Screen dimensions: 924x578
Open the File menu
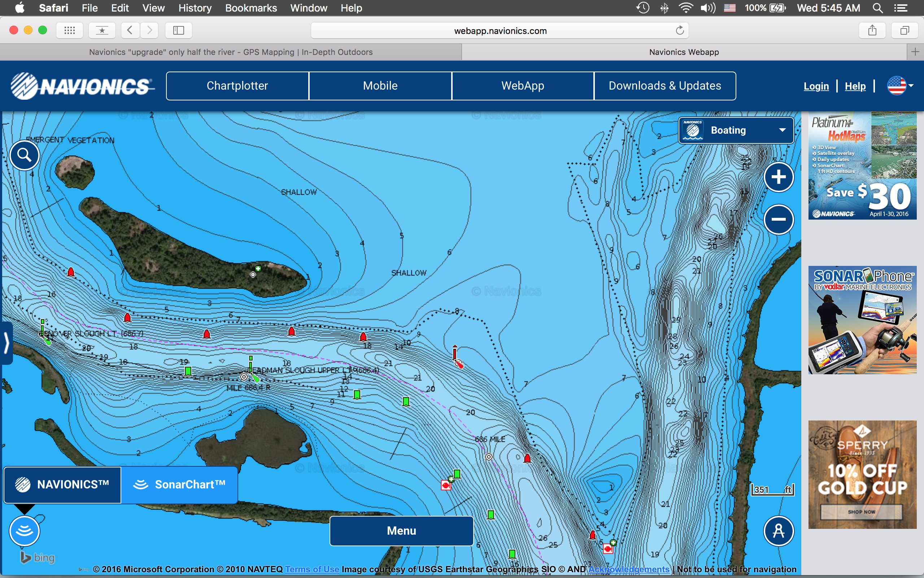(90, 8)
